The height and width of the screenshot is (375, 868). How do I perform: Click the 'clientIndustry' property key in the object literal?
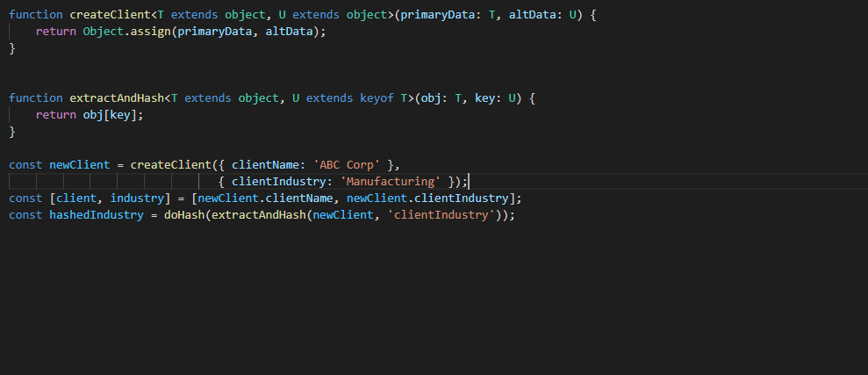coord(279,181)
